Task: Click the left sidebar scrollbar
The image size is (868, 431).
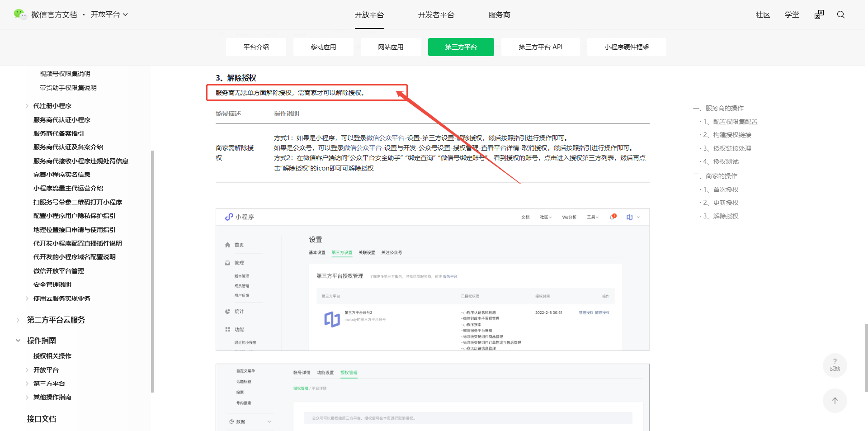Action: coord(152,271)
